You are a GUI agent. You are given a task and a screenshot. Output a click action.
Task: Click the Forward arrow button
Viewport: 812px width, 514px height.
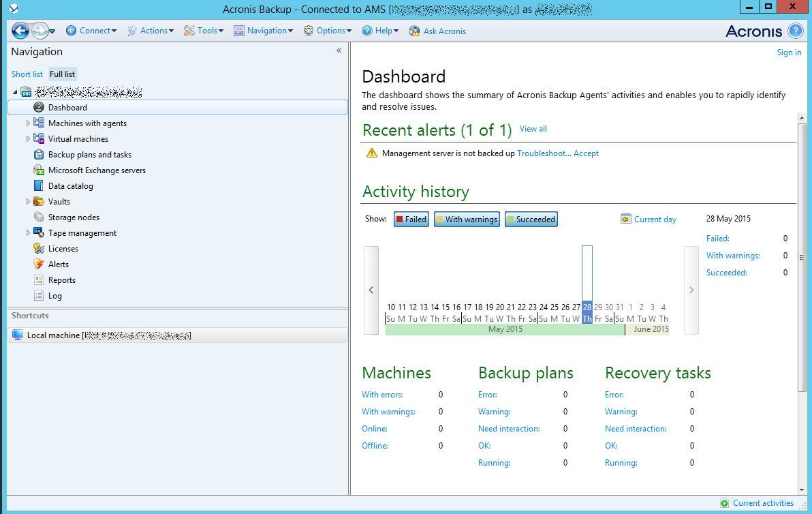(x=40, y=31)
